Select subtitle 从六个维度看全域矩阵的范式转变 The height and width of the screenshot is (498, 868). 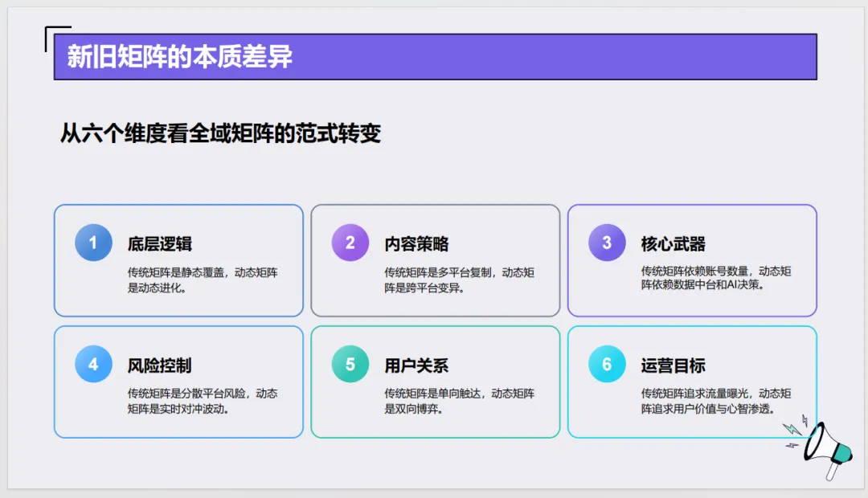pyautogui.click(x=220, y=133)
